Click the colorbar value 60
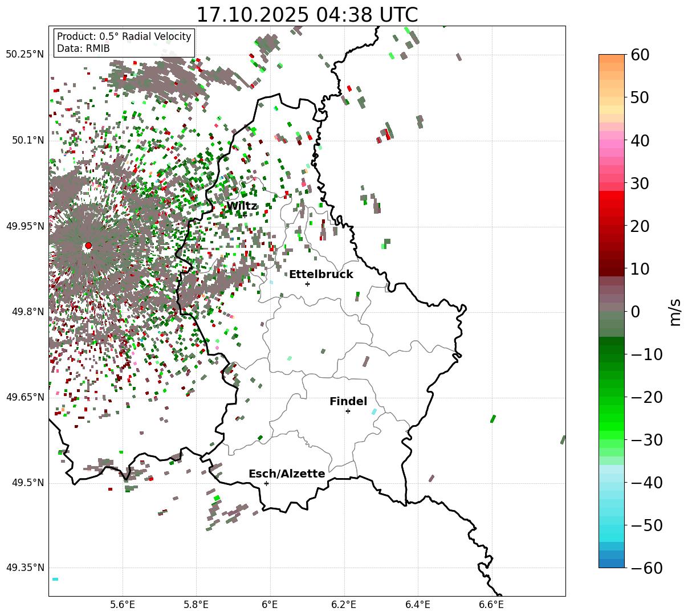The width and height of the screenshot is (688, 616). (x=640, y=55)
